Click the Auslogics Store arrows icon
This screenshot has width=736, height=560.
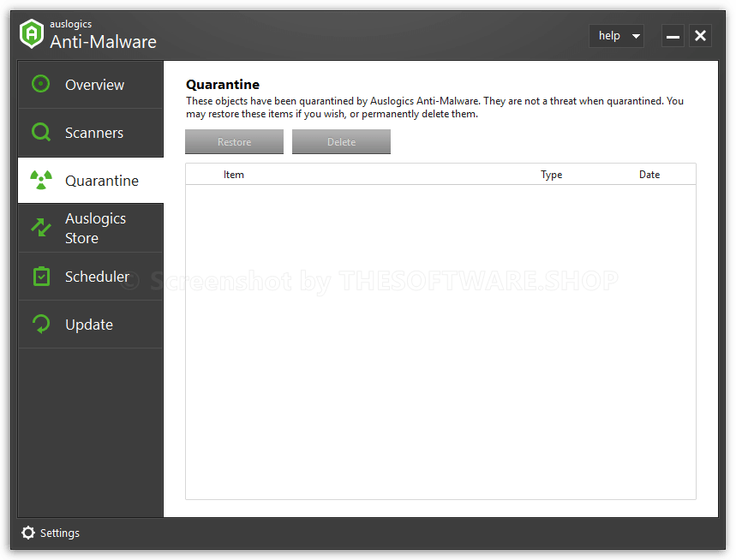(x=41, y=228)
